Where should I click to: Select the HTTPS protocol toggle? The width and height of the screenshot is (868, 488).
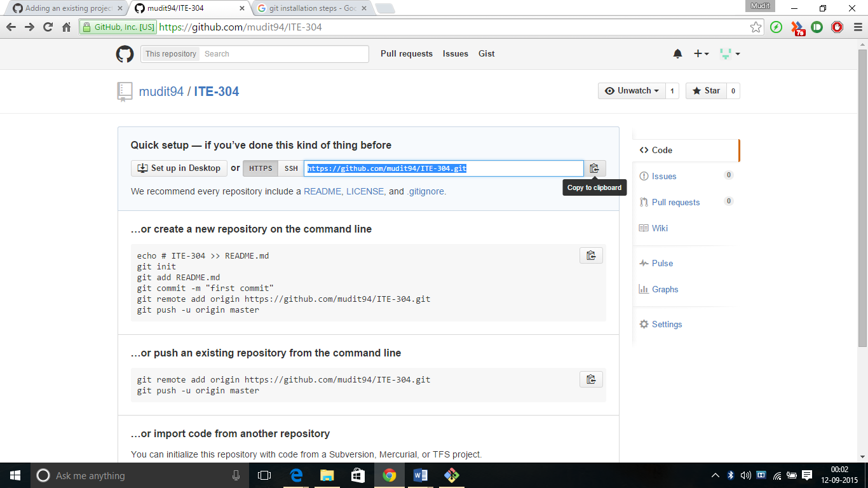click(x=261, y=168)
